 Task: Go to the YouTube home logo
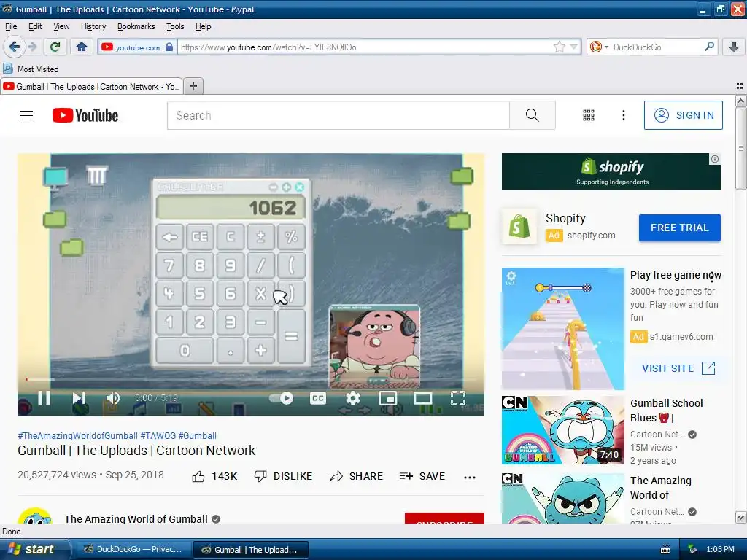(85, 115)
